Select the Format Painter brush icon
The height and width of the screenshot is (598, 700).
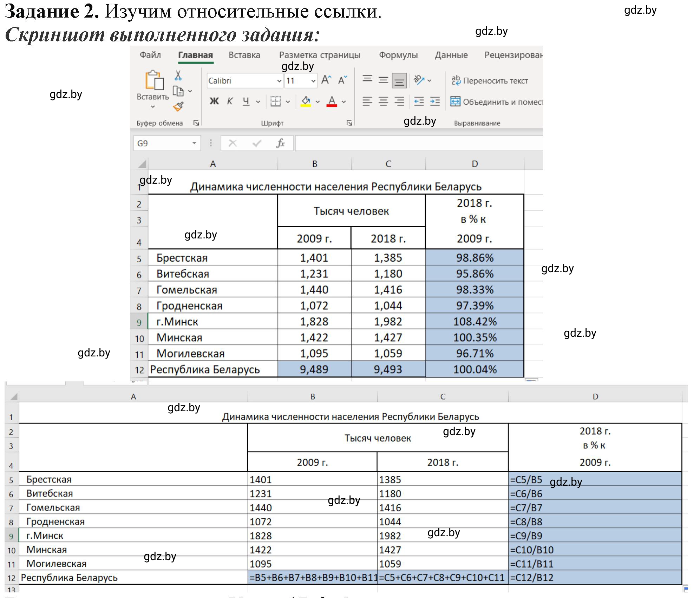point(178,106)
